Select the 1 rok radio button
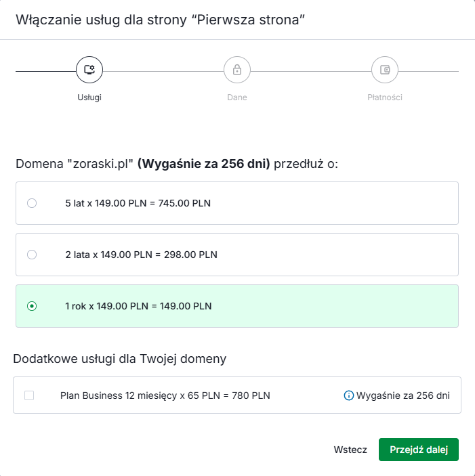This screenshot has height=476, width=475. (32, 306)
